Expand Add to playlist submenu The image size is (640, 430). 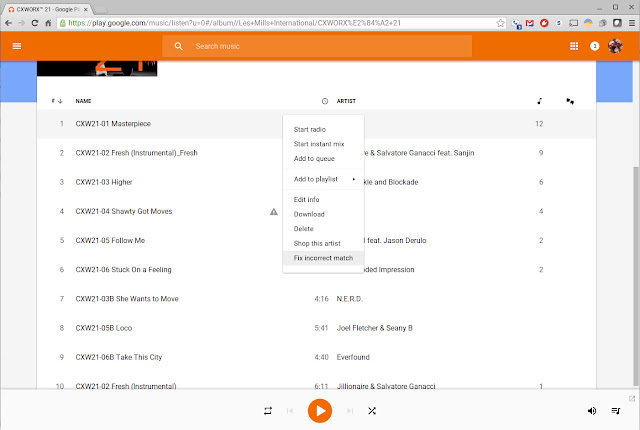coord(323,179)
